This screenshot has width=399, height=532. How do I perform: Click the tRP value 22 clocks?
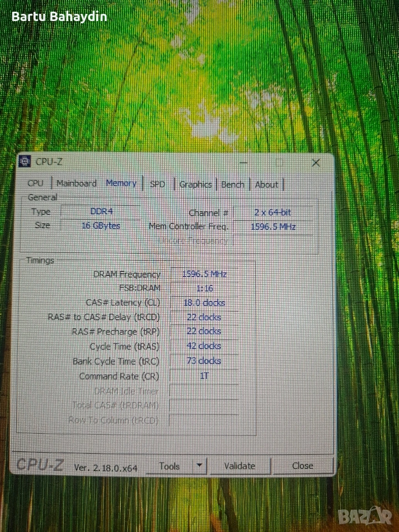(x=204, y=331)
